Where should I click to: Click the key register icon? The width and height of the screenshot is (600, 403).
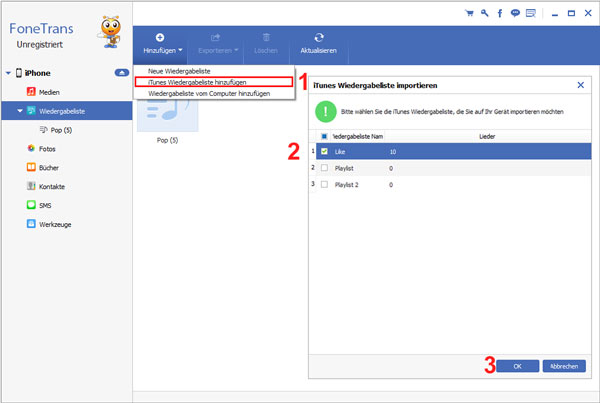pyautogui.click(x=483, y=14)
